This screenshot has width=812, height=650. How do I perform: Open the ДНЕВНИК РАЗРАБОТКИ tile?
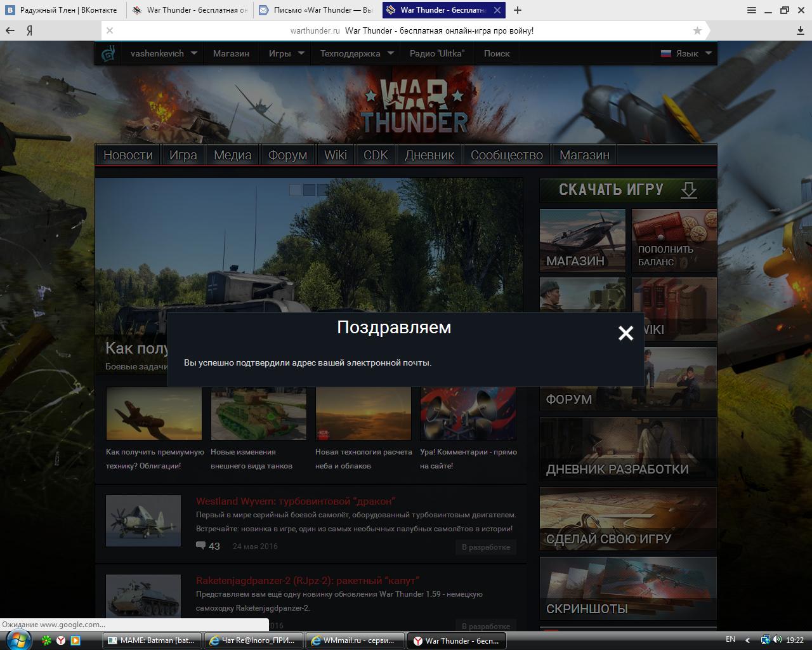628,449
